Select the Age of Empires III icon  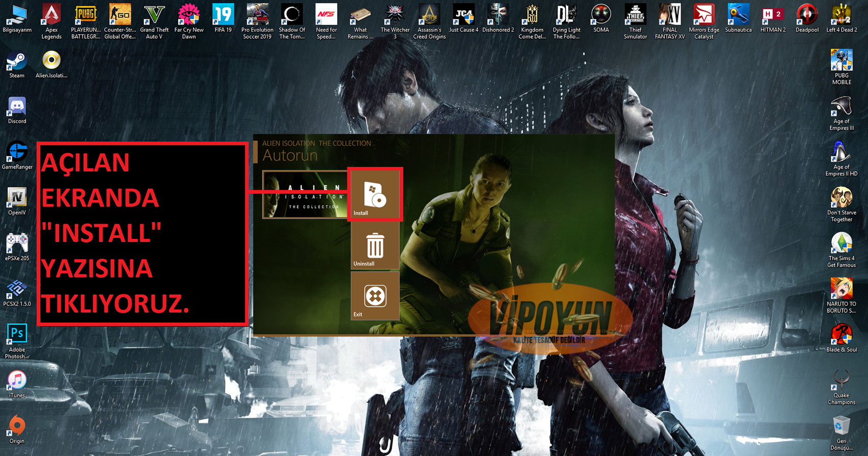coord(841,113)
